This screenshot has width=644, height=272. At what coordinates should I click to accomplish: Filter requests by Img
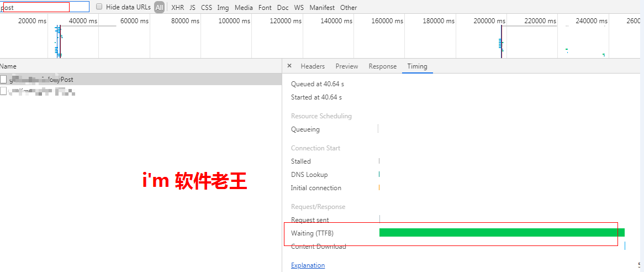coord(223,7)
